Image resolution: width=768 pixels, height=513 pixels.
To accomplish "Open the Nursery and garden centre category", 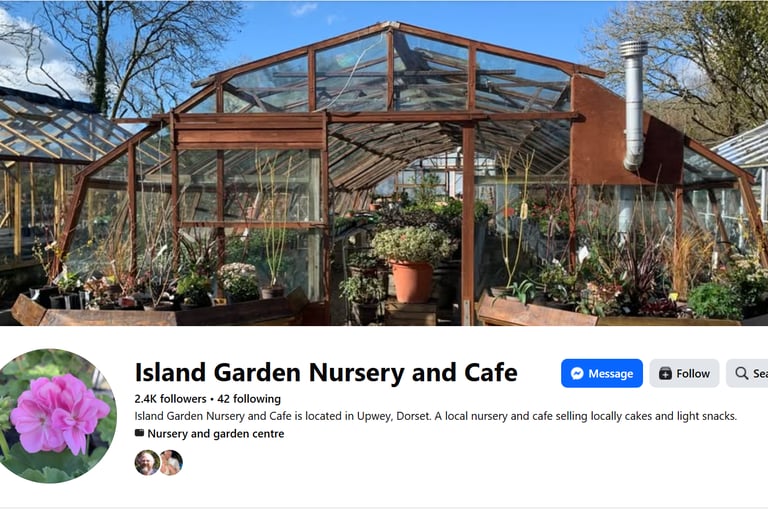I will coord(216,434).
